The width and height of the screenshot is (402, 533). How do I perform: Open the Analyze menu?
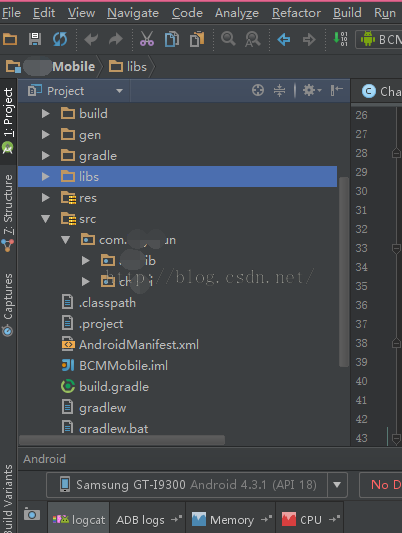tap(237, 13)
